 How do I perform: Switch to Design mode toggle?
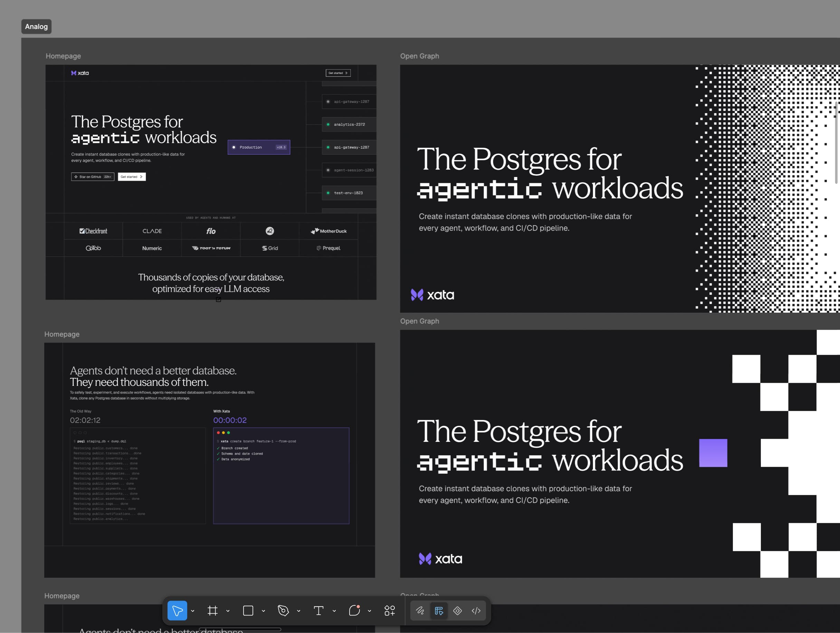click(x=439, y=611)
